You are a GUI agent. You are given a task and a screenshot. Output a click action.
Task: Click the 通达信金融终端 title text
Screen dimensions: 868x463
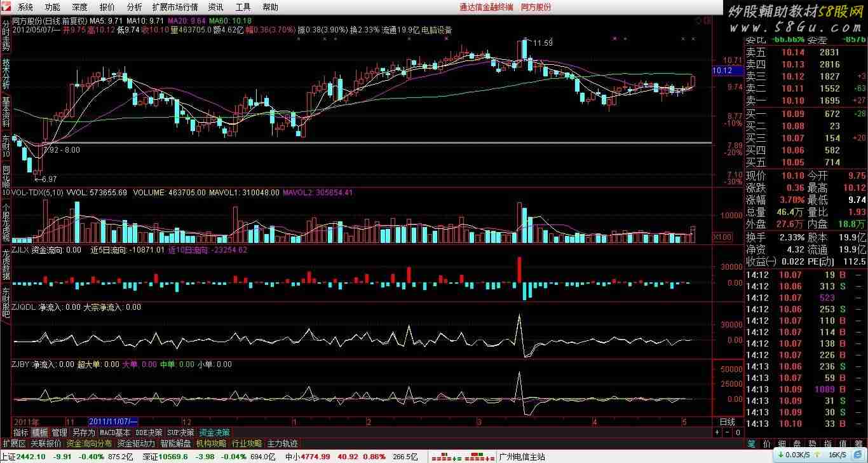[486, 8]
